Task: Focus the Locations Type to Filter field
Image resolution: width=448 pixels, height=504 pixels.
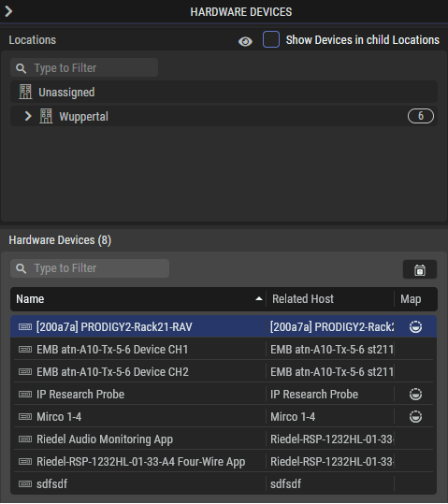Action: [84, 68]
